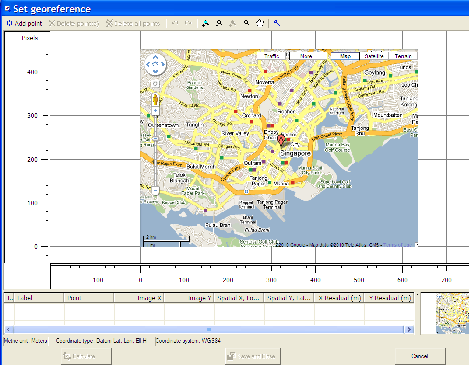Viewport: 469px width, 365px height.
Task: Click the Label column header
Action: coord(39,298)
